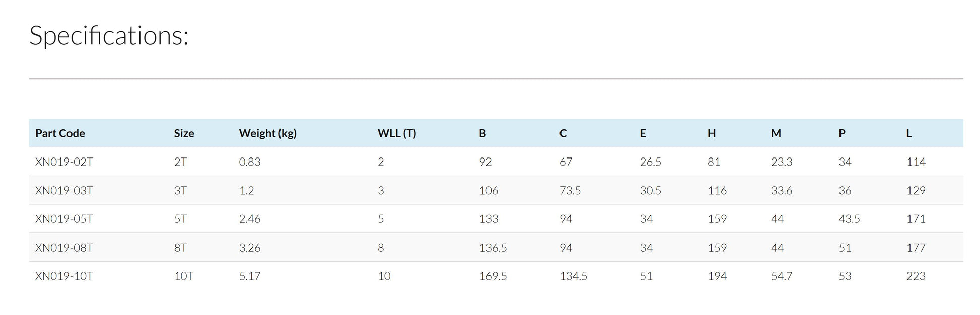Click the 10T size cell
This screenshot has height=315, width=980.
coord(184,276)
